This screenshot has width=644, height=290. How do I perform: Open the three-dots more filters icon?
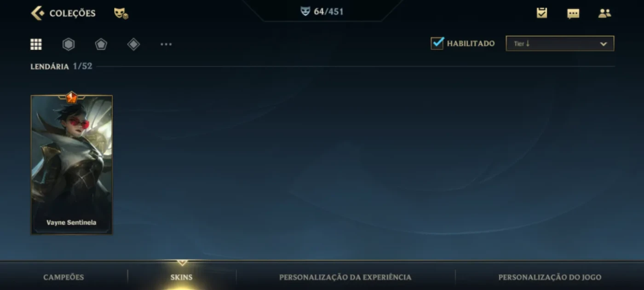tap(166, 44)
